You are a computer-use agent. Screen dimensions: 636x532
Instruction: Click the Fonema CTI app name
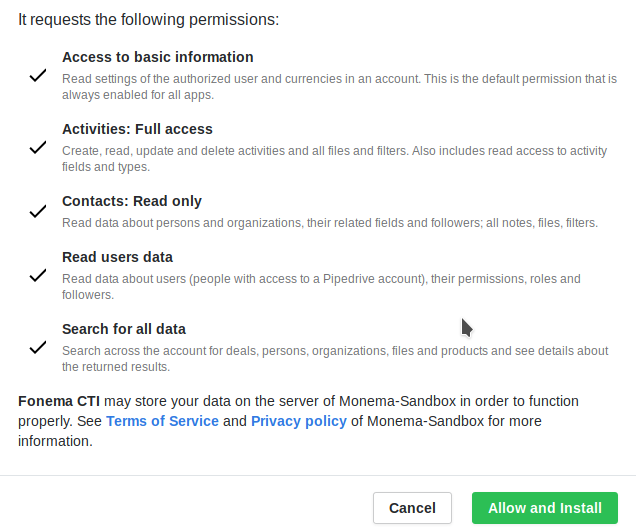pos(59,401)
